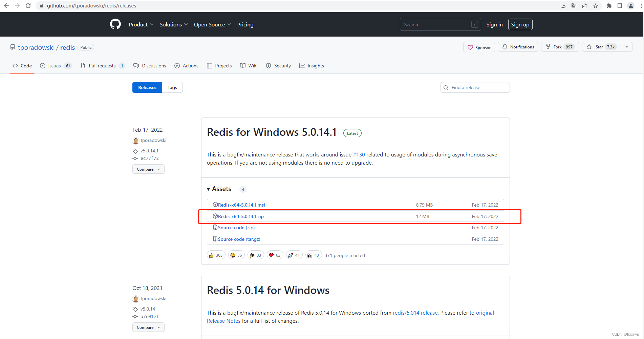Viewport: 644px width, 339px height.
Task: Click the heart reaction with 62
Action: pyautogui.click(x=275, y=255)
